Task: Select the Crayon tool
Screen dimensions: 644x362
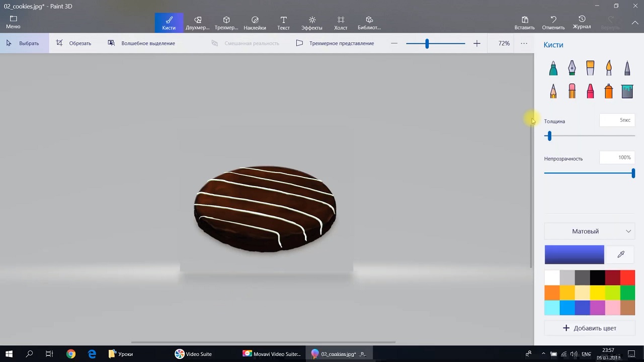Action: (x=590, y=91)
